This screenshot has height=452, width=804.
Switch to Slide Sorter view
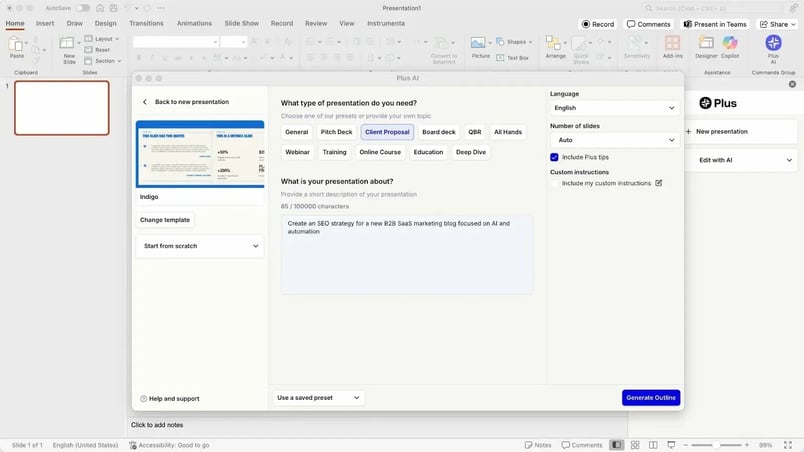pyautogui.click(x=635, y=445)
